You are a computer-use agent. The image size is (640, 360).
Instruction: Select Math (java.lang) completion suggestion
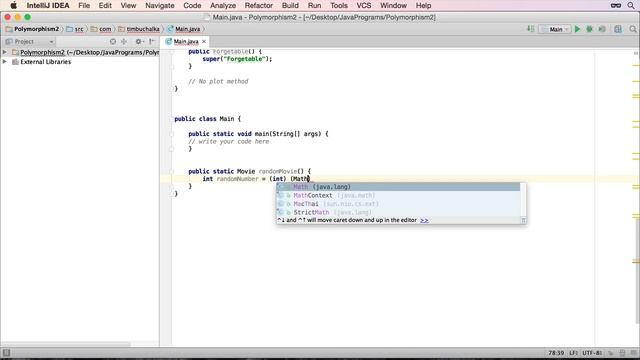pyautogui.click(x=398, y=187)
